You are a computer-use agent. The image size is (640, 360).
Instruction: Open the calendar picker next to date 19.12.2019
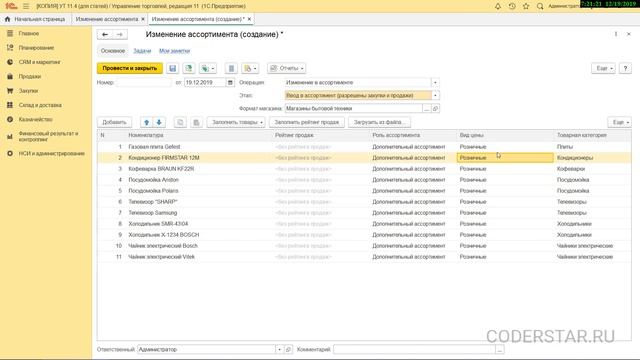coord(230,82)
